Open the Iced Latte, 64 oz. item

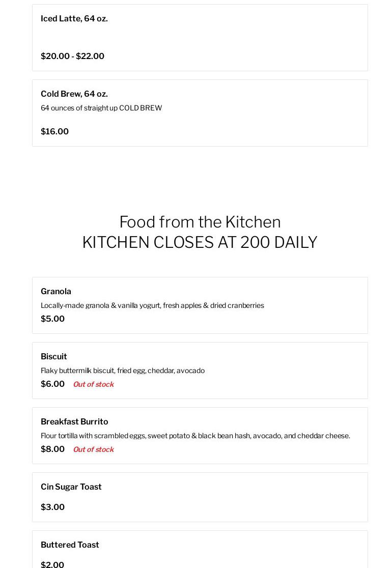(x=74, y=19)
